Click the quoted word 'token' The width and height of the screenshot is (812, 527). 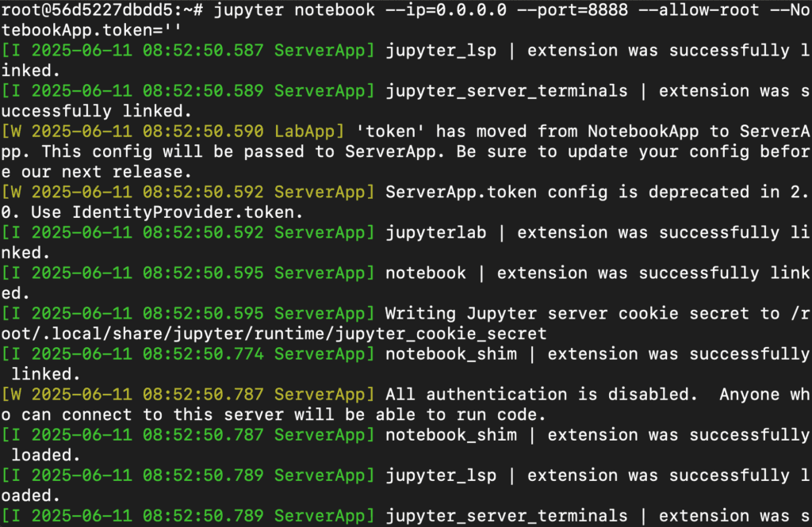pos(390,131)
